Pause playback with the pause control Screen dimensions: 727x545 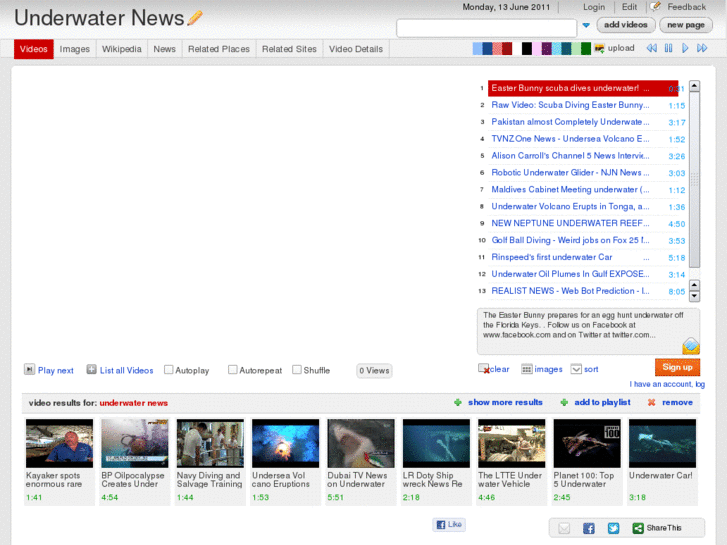coord(668,48)
